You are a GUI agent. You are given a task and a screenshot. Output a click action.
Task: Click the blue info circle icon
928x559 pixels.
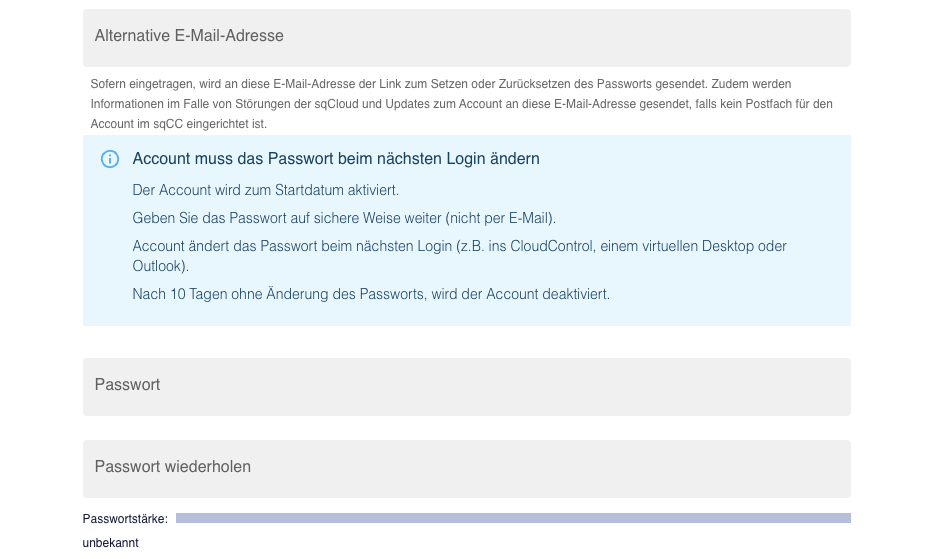pyautogui.click(x=110, y=159)
